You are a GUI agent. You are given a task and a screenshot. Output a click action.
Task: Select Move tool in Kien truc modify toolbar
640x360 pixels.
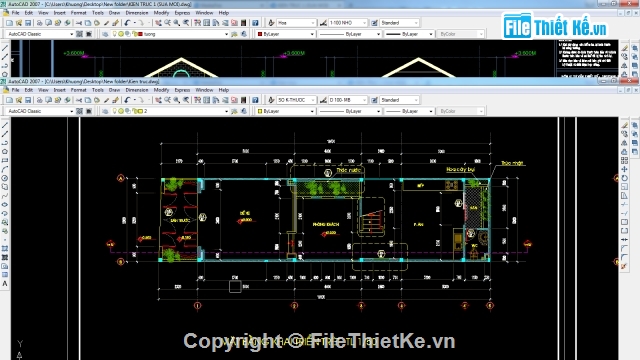point(624,169)
